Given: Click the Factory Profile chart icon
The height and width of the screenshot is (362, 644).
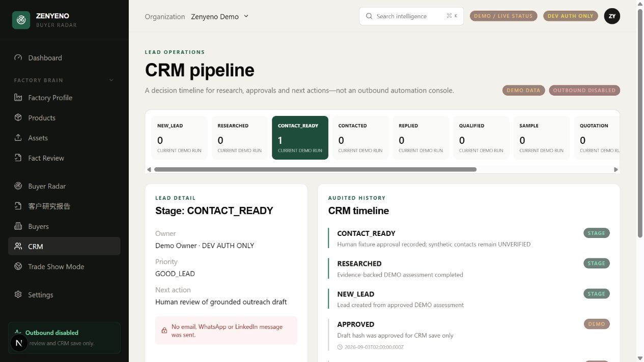Looking at the screenshot, I should 18,98.
